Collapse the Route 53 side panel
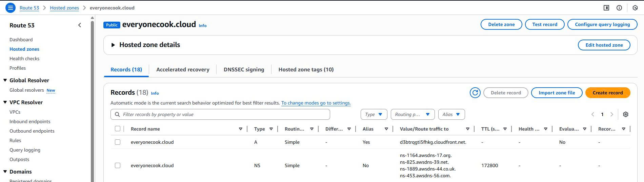Screen dimensions: 644x182 point(80,25)
